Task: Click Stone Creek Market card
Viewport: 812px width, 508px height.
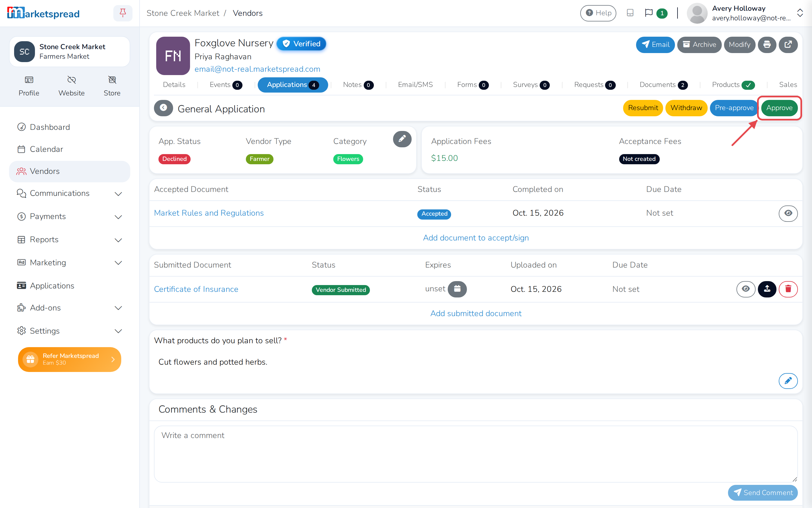Action: click(x=69, y=52)
